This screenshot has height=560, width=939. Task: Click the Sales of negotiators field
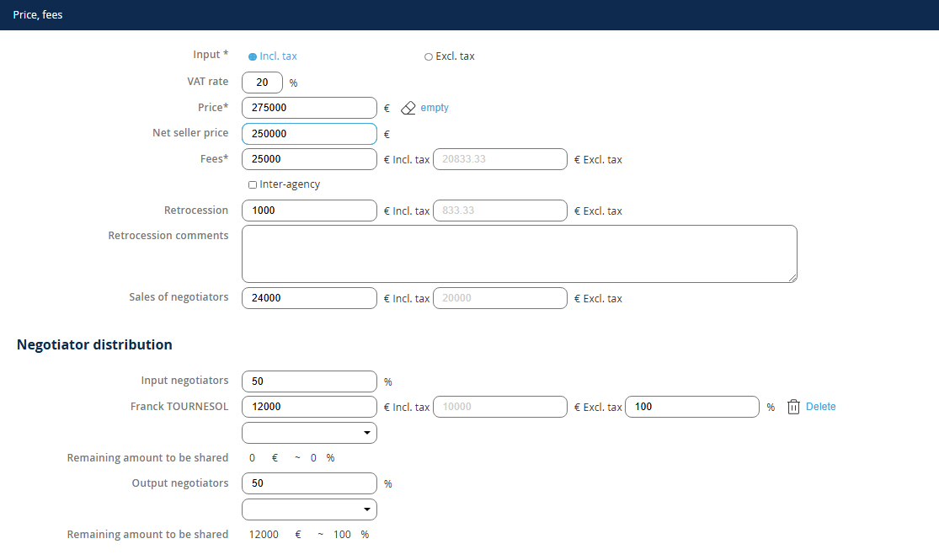[x=309, y=298]
